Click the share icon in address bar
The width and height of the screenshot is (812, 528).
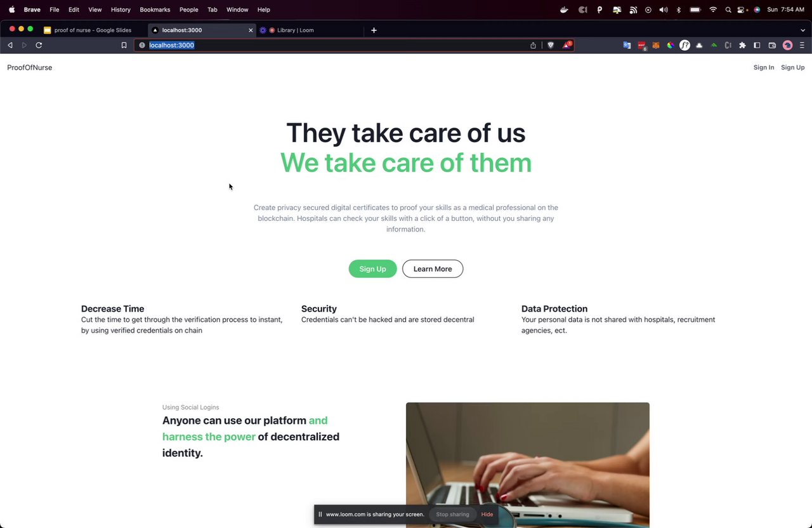pyautogui.click(x=533, y=45)
